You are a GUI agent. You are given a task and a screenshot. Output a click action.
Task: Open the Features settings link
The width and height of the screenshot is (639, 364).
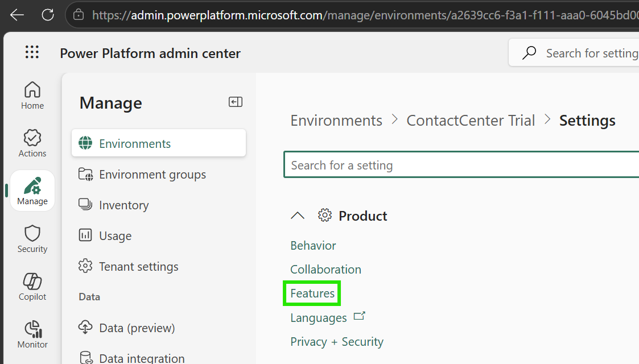[x=312, y=293]
